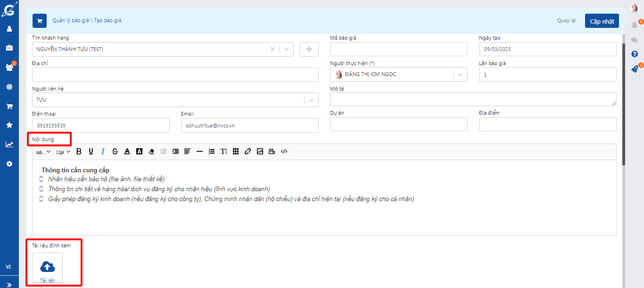Focus the Mô tả text area
Image resolution: width=644 pixels, height=288 pixels.
(x=473, y=100)
